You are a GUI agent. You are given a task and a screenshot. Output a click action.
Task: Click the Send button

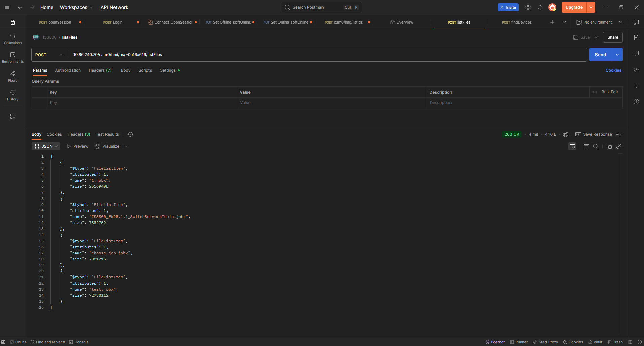click(x=600, y=54)
